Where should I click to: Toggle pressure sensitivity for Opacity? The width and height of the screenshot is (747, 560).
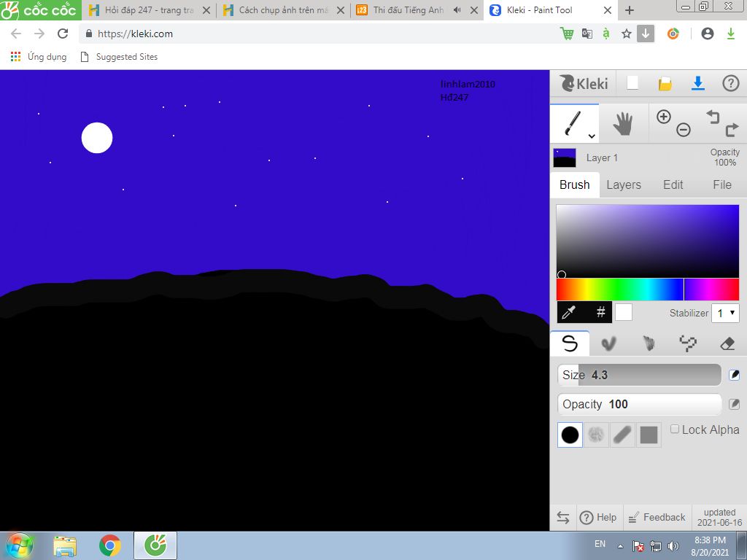(734, 404)
